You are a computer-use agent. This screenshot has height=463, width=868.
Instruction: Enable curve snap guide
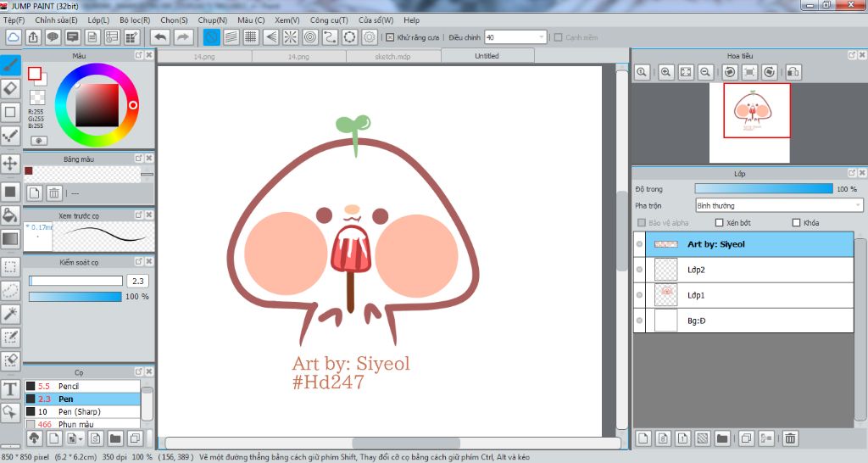(330, 37)
